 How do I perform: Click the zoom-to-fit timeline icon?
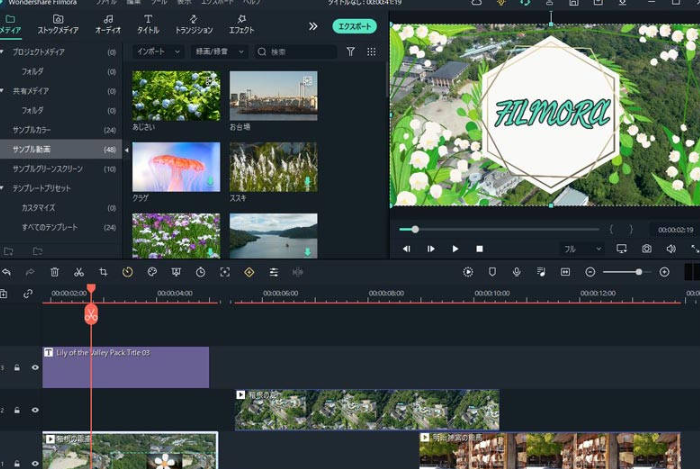[565, 272]
